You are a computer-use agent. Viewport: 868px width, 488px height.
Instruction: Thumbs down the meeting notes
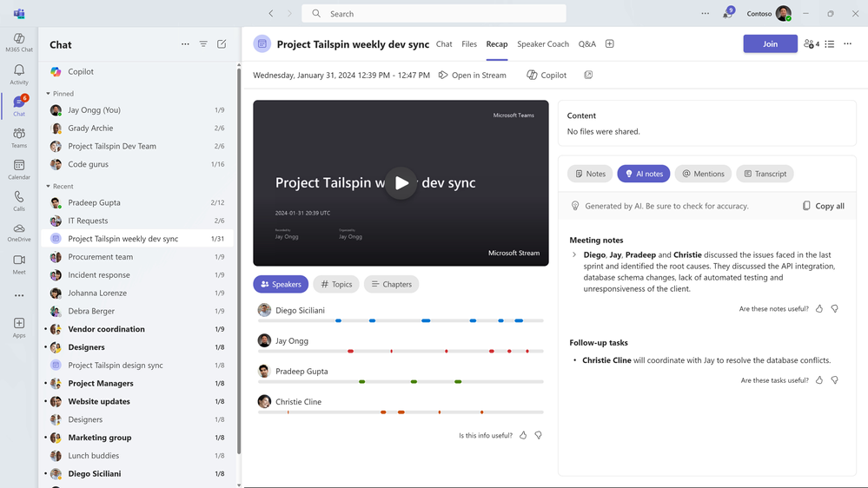coord(834,309)
